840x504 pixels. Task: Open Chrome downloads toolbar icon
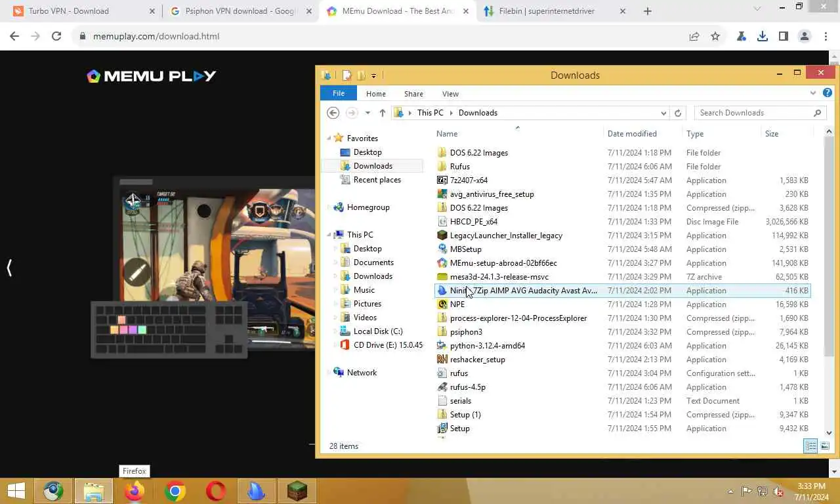762,36
